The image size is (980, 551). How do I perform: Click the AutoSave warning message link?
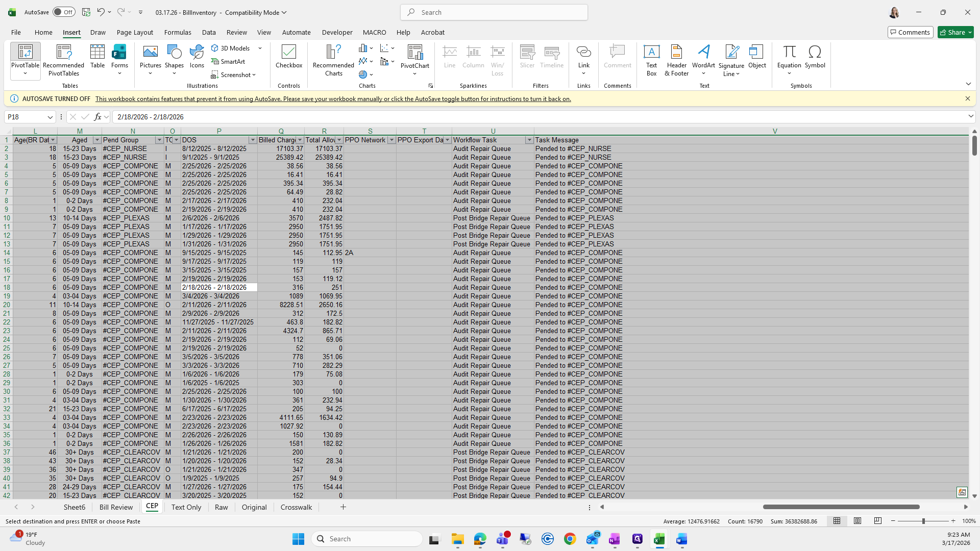pos(333,99)
